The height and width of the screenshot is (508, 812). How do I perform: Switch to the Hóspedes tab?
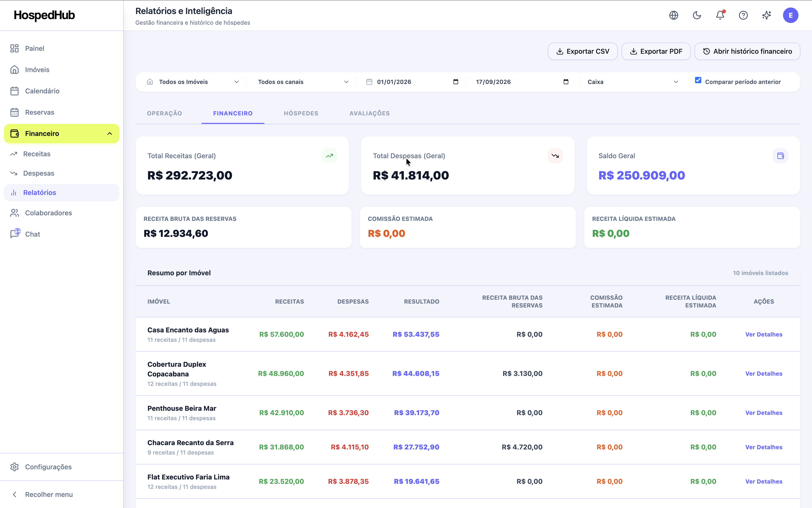tap(301, 113)
